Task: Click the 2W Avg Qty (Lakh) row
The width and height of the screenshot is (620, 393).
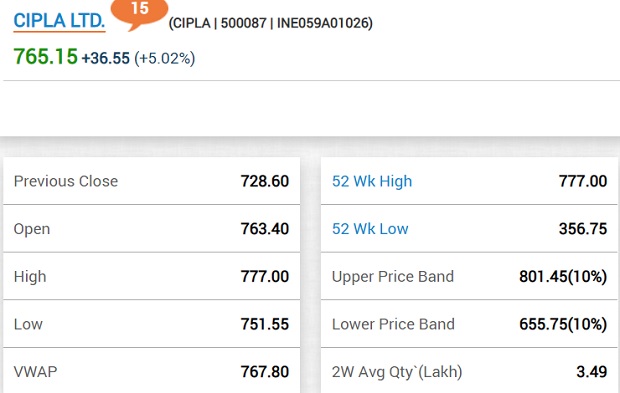Action: pos(469,371)
